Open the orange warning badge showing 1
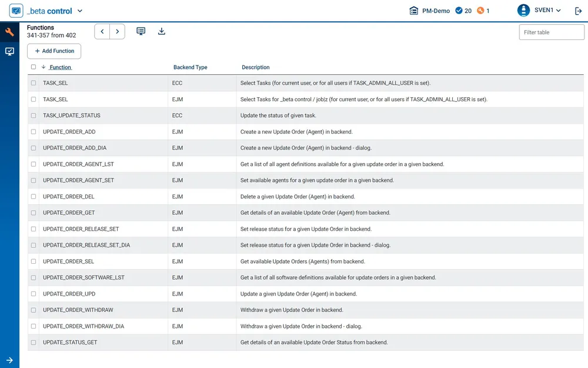The image size is (588, 368). click(x=480, y=11)
